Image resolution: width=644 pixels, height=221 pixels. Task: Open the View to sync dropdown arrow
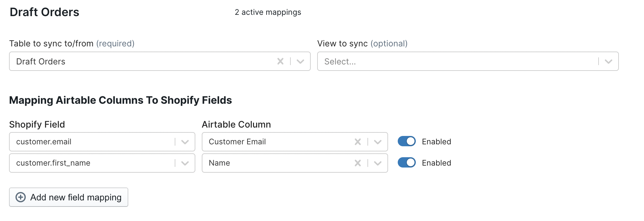608,61
